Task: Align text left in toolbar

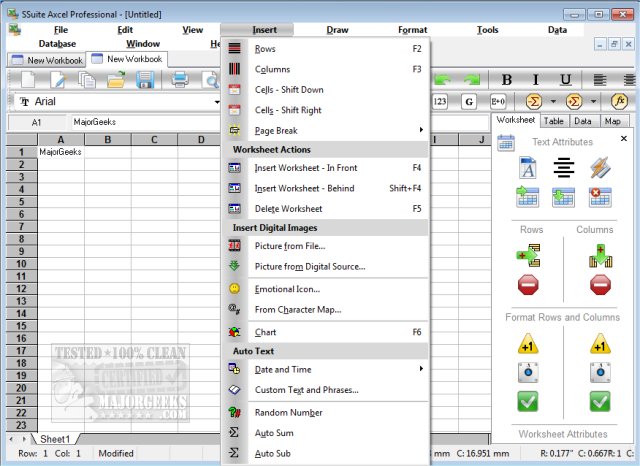Action: tap(600, 80)
